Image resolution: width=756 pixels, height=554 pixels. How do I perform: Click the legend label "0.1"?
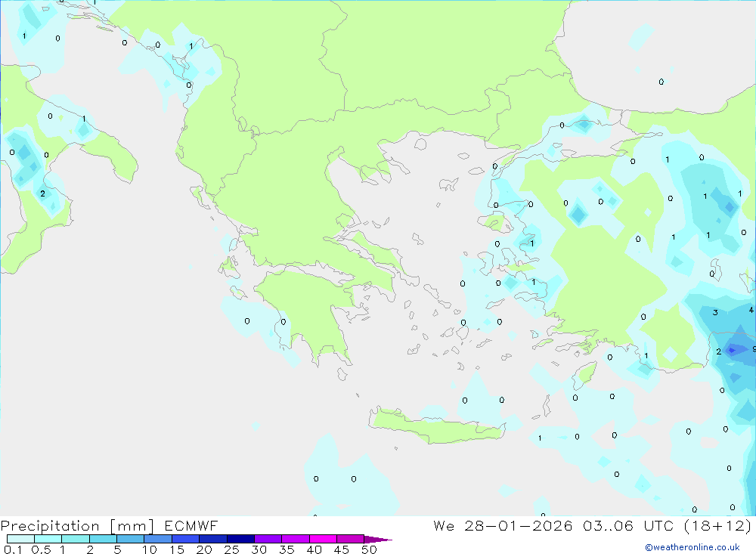point(13,549)
